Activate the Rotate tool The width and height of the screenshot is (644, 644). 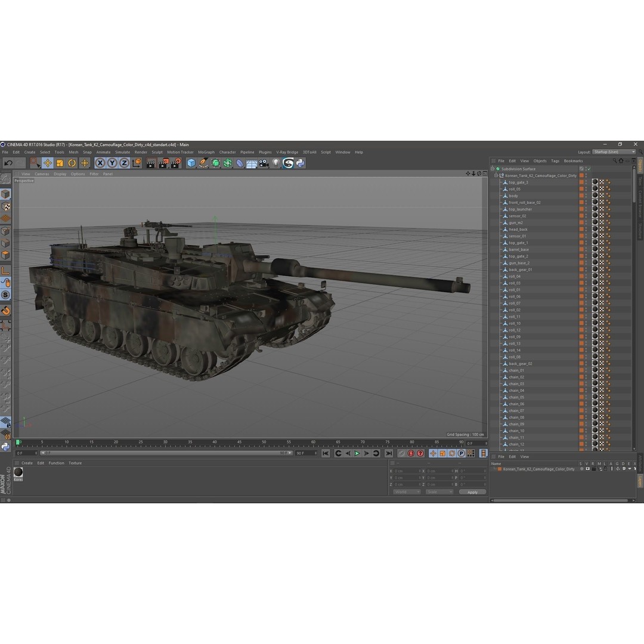coord(72,163)
